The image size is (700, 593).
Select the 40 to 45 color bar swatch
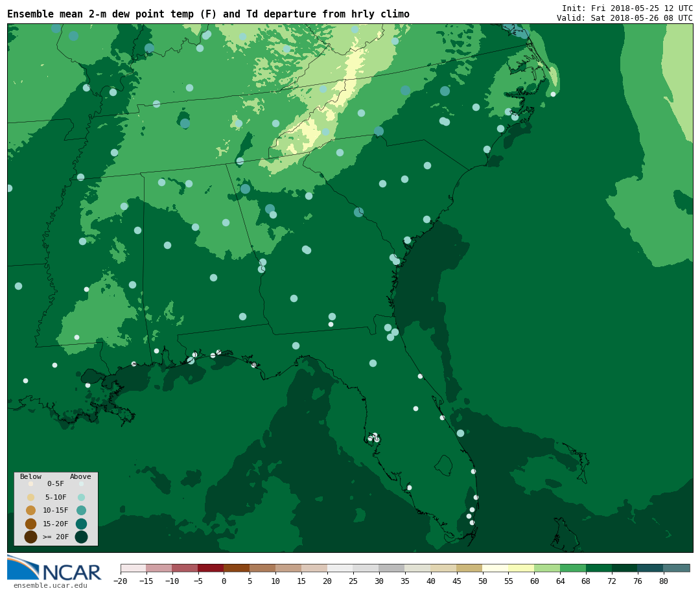[x=444, y=568]
